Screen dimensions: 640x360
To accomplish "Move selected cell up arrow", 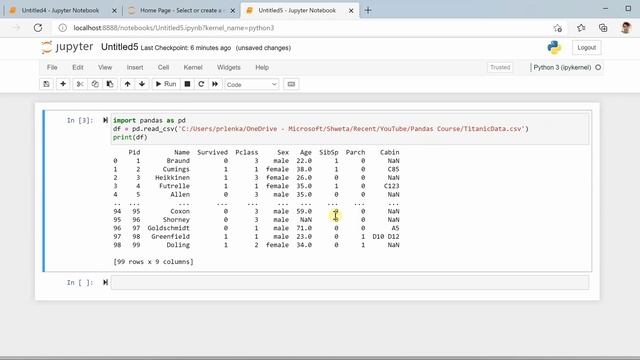I will coord(127,84).
